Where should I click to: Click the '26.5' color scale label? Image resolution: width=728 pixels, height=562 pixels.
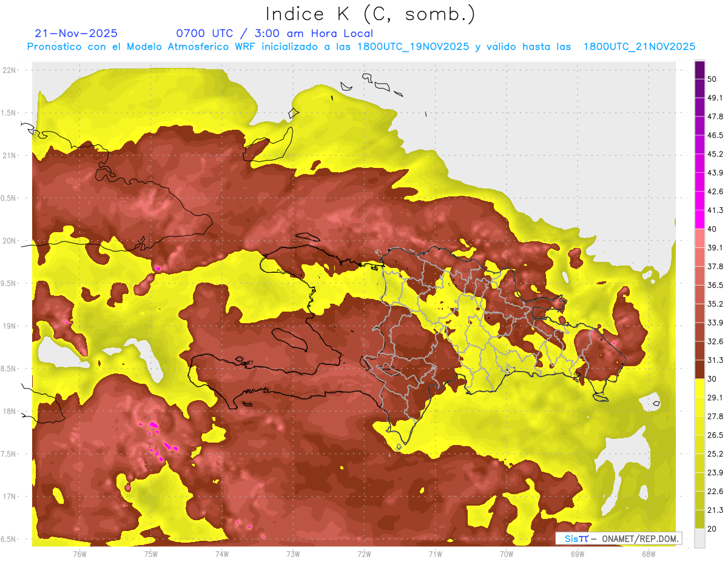715,435
